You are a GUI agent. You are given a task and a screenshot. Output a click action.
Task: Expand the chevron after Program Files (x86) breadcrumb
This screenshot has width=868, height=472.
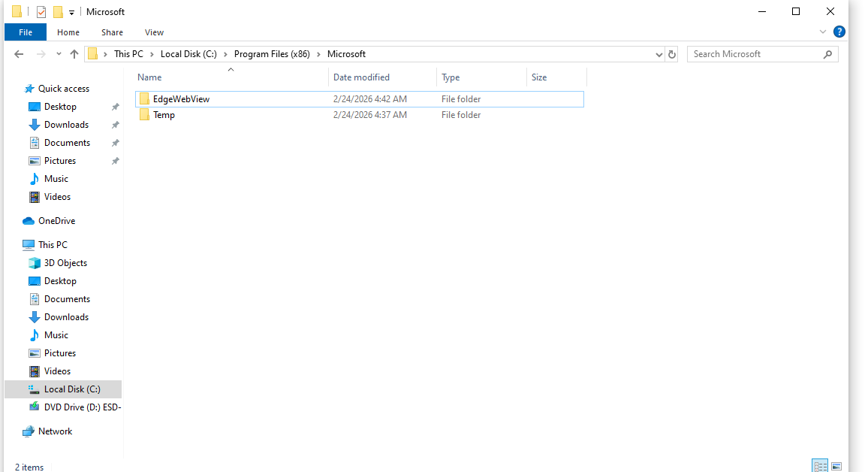318,54
